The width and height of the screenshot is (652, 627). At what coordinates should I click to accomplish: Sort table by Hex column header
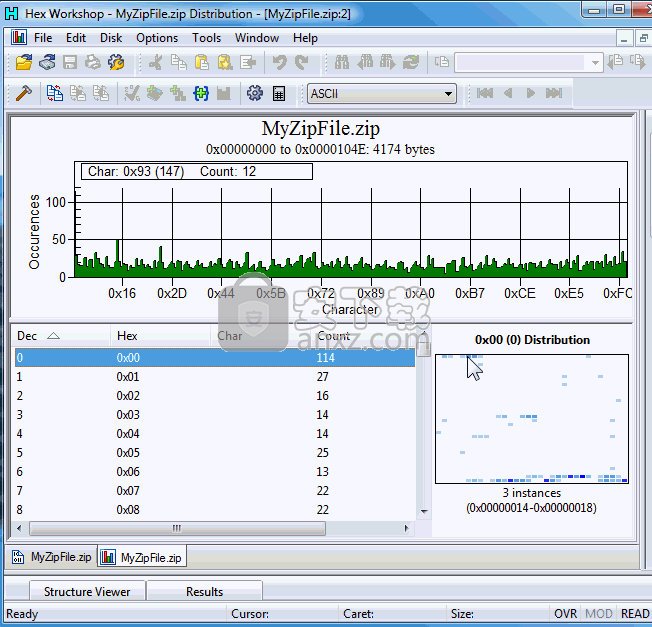pos(160,336)
